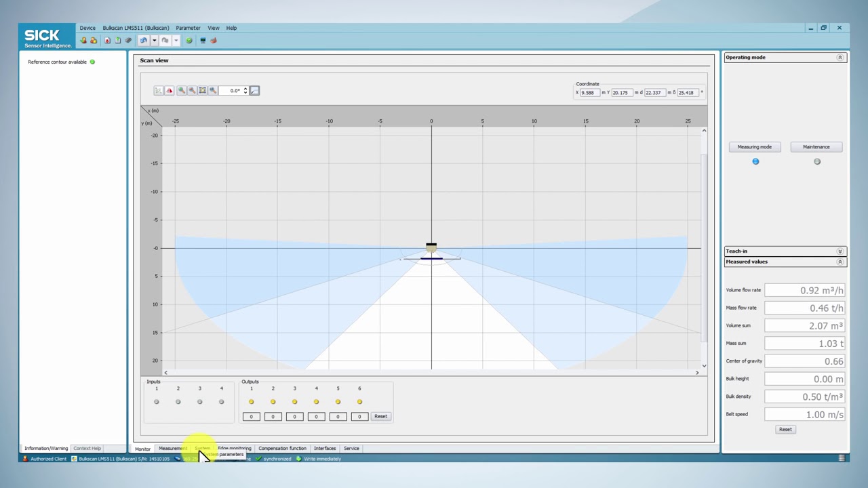Click the login user icon in main toolbar
This screenshot has height=488, width=868.
click(83, 41)
